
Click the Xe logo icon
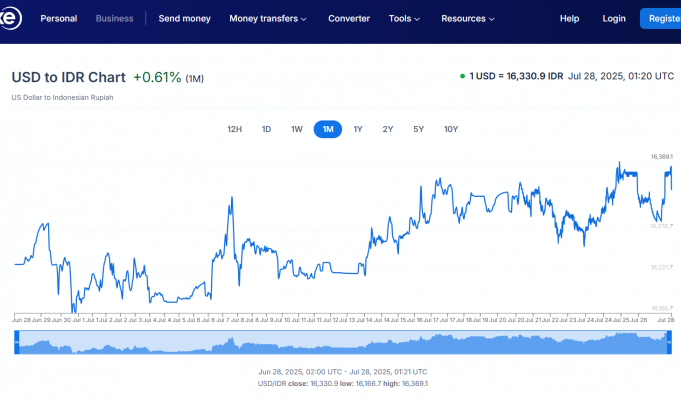pos(8,18)
